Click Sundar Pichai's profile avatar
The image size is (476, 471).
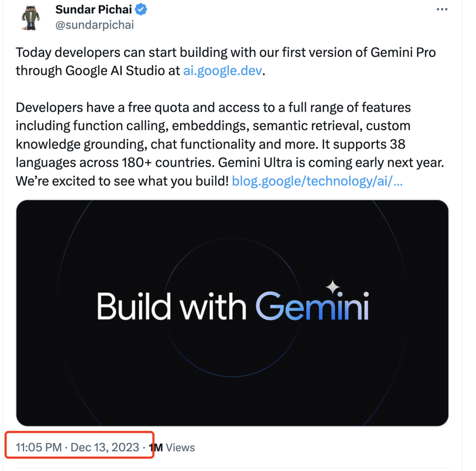coord(31,16)
